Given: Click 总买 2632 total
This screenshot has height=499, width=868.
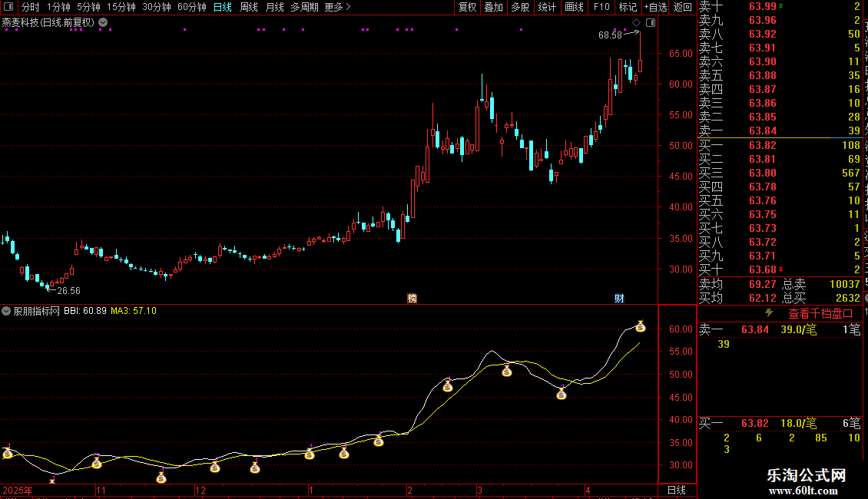Looking at the screenshot, I should coord(821,298).
